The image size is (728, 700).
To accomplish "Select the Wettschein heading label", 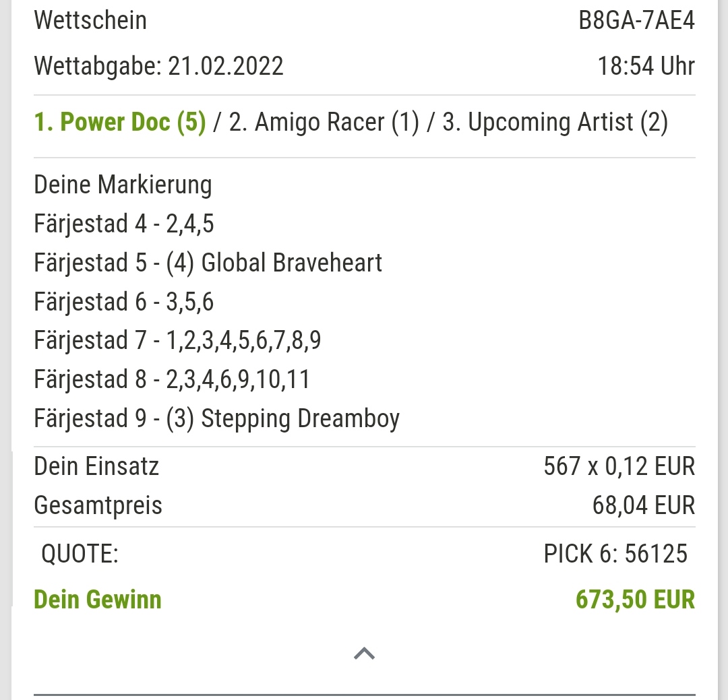I will point(90,20).
